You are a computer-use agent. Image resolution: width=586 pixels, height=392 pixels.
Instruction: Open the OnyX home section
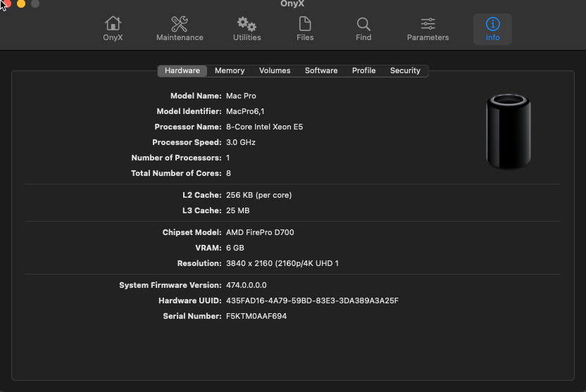113,29
